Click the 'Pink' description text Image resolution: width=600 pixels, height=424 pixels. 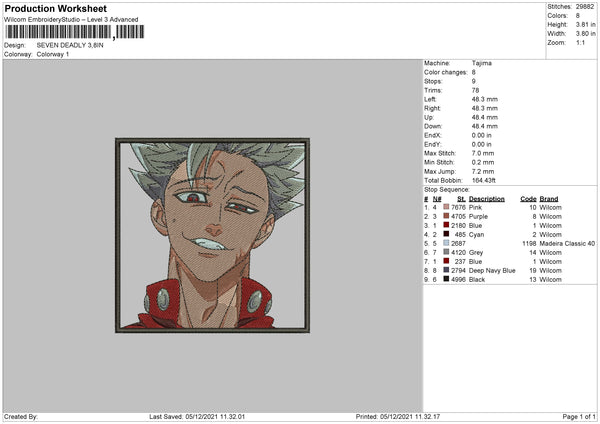pyautogui.click(x=475, y=207)
